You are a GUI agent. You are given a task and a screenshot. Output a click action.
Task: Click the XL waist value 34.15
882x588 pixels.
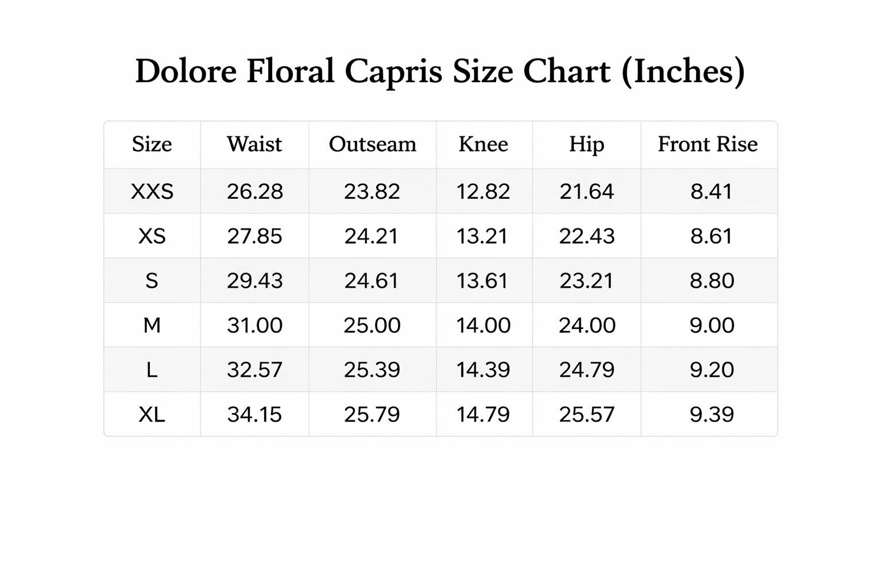(254, 415)
